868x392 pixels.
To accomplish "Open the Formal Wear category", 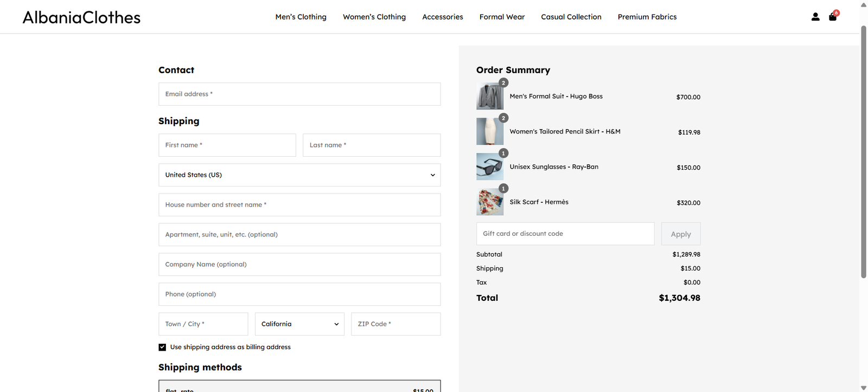I will point(502,17).
